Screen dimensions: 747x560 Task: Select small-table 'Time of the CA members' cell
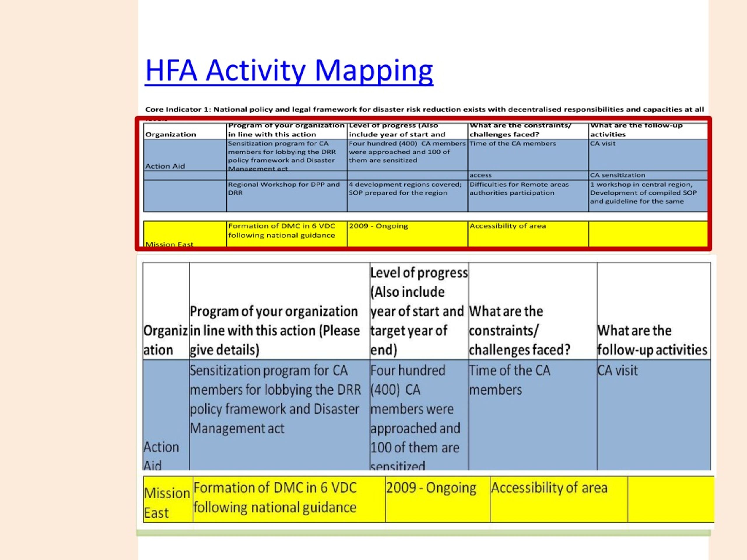528,155
